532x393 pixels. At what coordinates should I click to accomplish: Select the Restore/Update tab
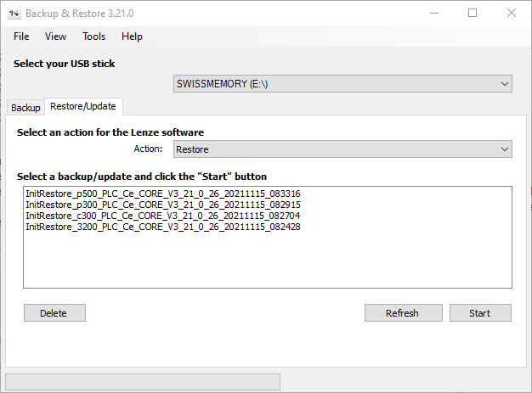[x=83, y=106]
